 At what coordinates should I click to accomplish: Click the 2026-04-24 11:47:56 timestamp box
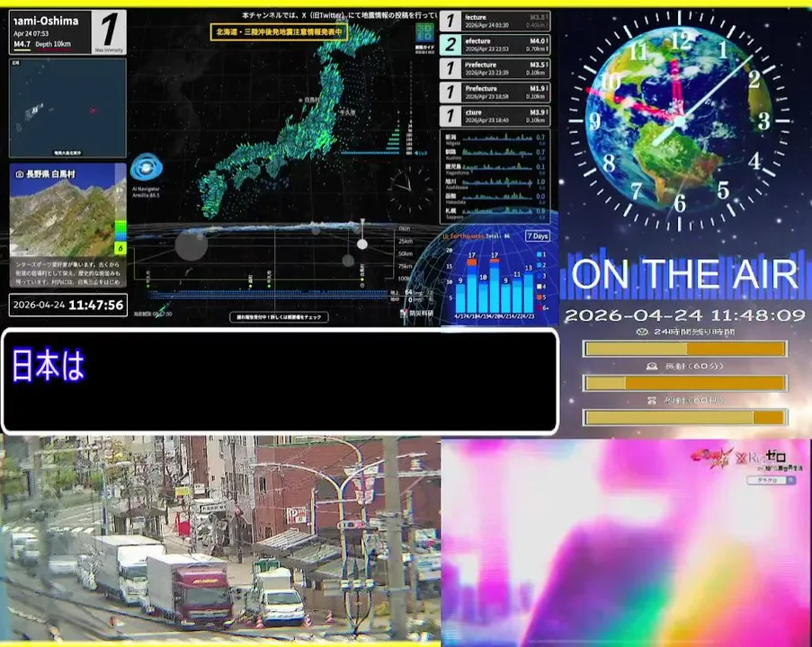(x=67, y=305)
